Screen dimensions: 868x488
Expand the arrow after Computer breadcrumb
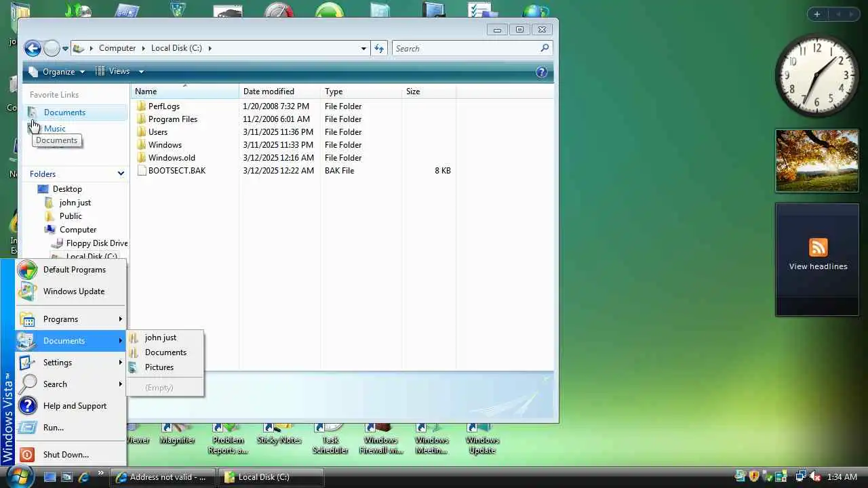pyautogui.click(x=144, y=48)
